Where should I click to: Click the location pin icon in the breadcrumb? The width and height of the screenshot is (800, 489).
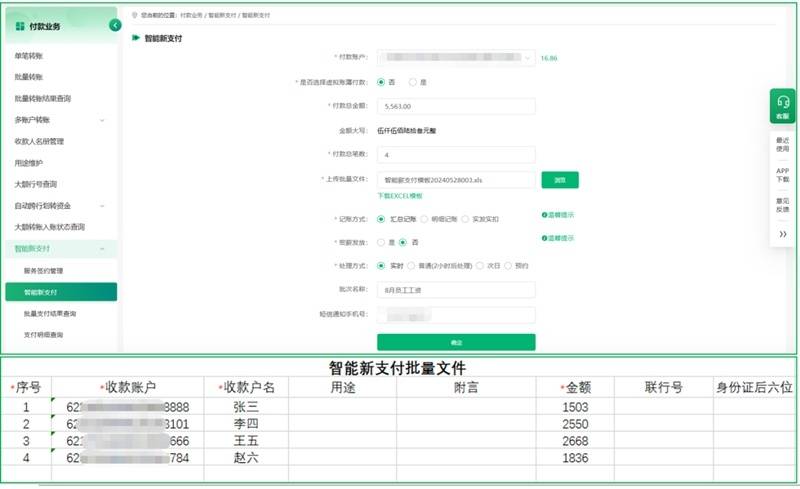[132, 16]
